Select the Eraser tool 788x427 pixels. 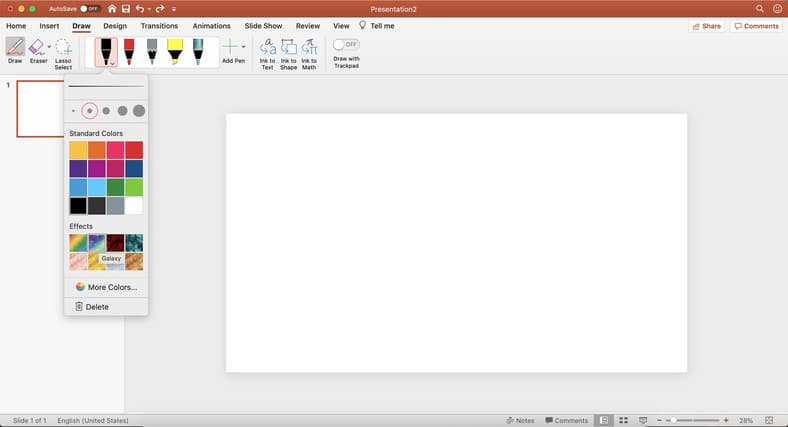click(x=36, y=48)
